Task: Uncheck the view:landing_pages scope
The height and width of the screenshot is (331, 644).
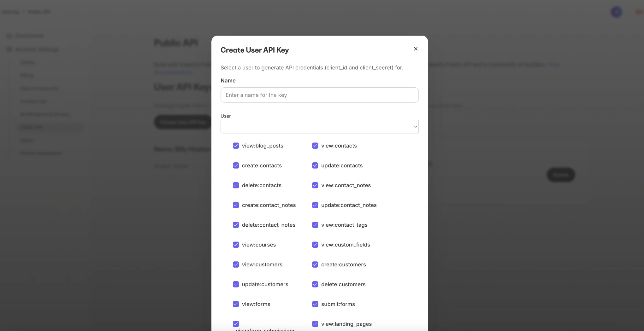Action: point(315,324)
